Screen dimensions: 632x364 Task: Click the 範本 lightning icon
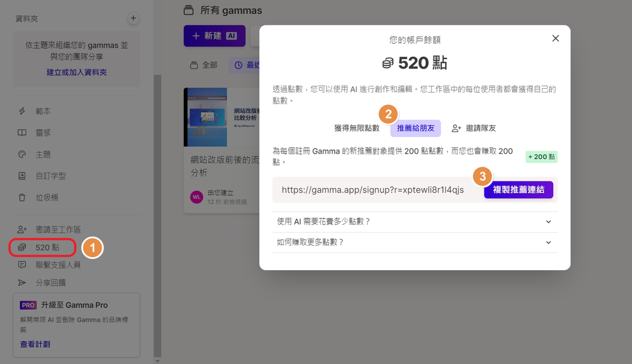[x=22, y=111]
